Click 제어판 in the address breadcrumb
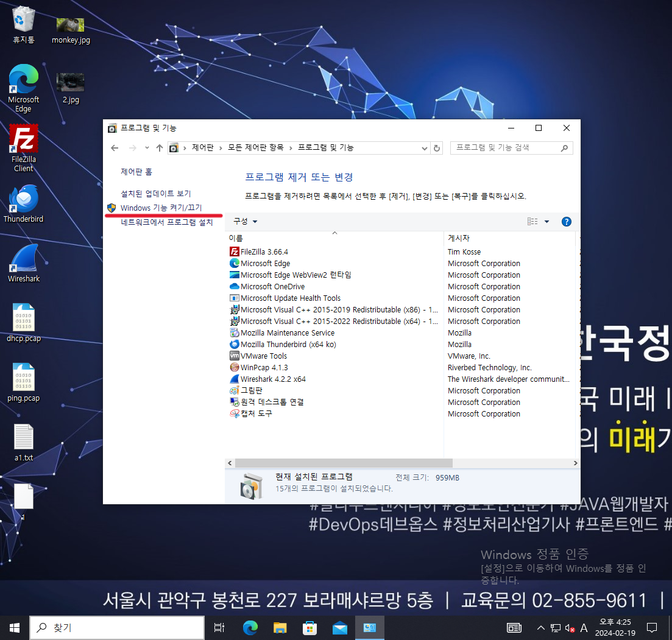Screen dimensions: 672x640 click(x=203, y=148)
